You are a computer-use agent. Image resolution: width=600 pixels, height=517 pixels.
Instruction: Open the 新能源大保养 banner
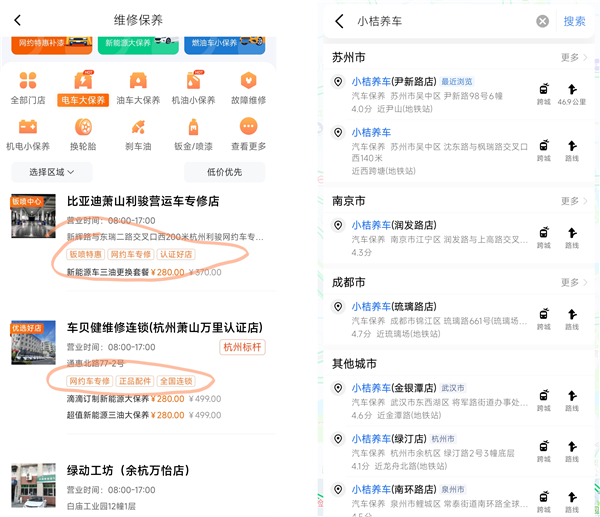point(138,45)
